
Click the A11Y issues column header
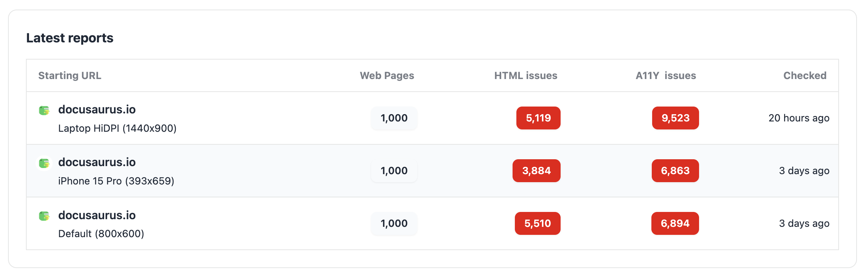coord(666,76)
